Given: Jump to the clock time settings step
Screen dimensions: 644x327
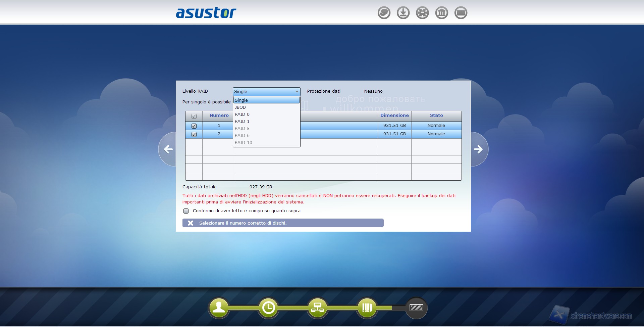Looking at the screenshot, I should point(268,308).
